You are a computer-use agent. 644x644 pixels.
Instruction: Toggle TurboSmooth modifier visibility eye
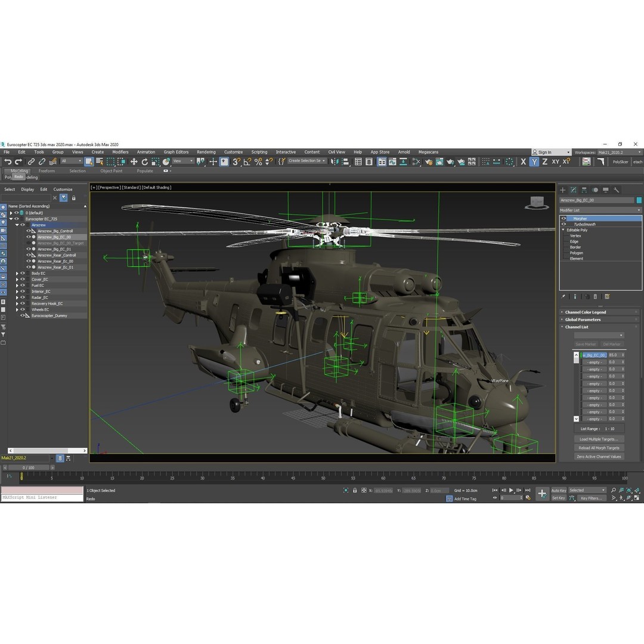coord(563,224)
